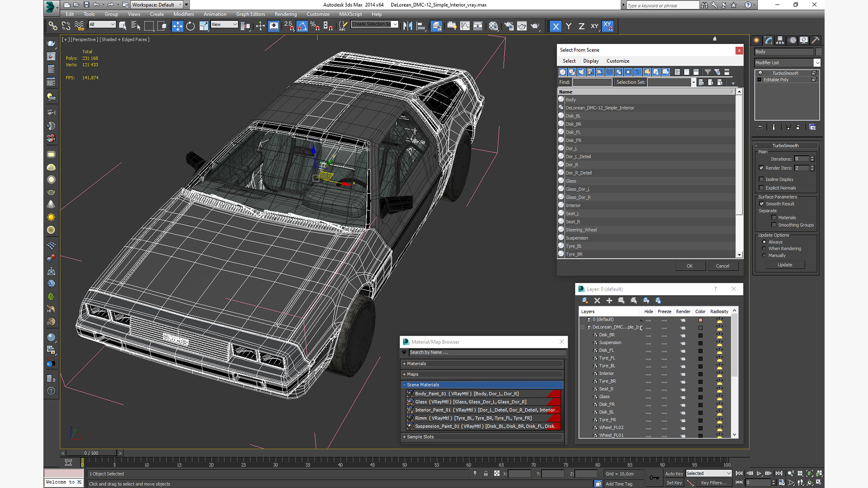
Task: Click OK in Select From Scene
Action: (689, 266)
